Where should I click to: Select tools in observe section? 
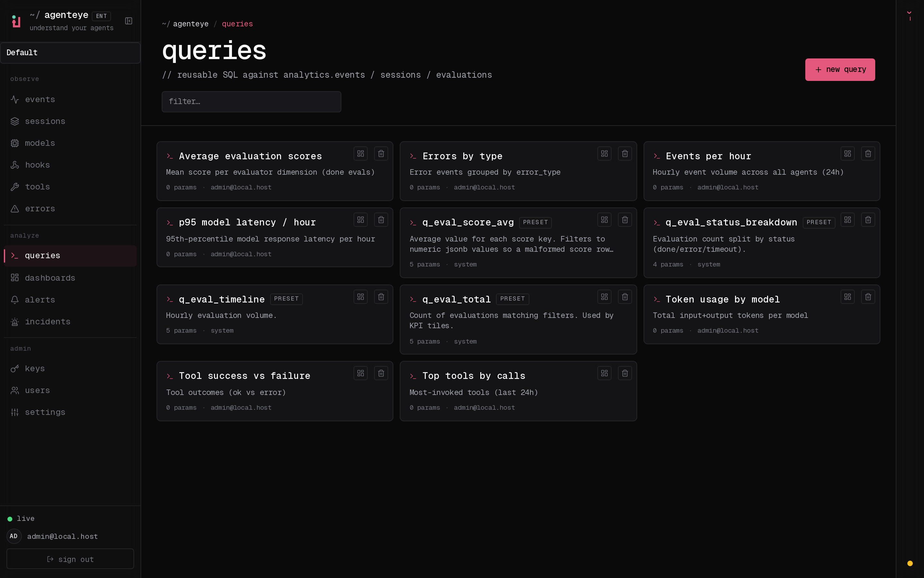[x=70, y=187]
